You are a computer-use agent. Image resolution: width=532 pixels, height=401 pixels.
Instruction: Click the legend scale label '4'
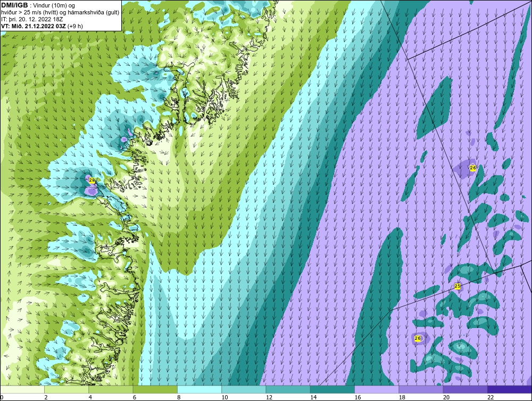click(90, 398)
